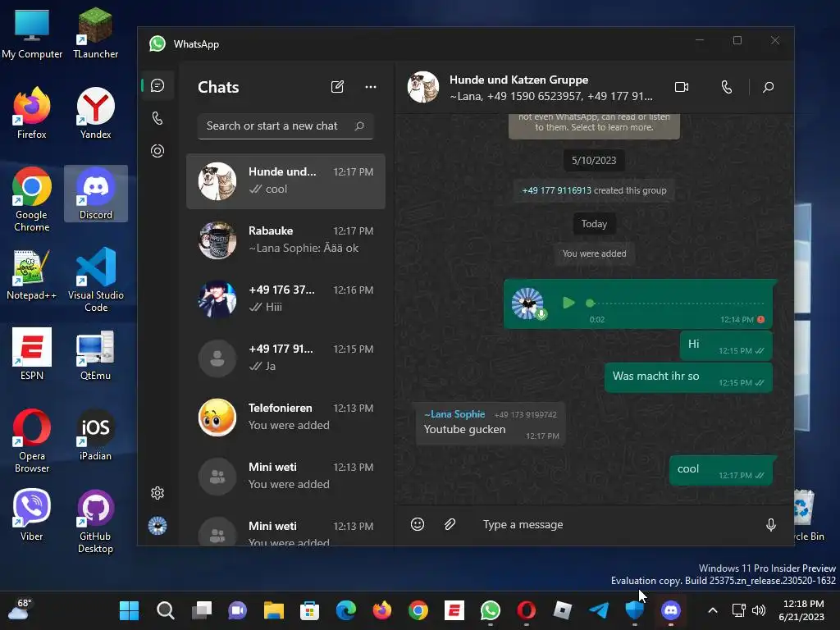The height and width of the screenshot is (630, 840).
Task: Select the Google Chrome desktop icon
Action: click(32, 199)
